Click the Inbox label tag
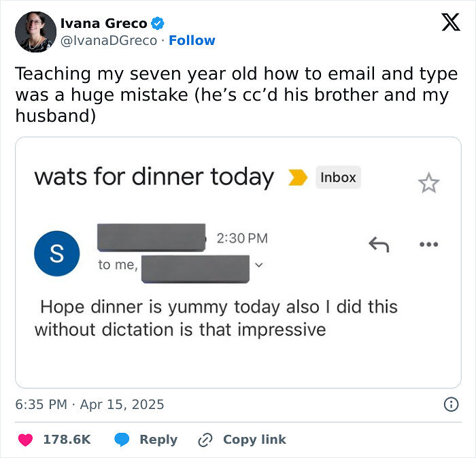Screen dimensions: 476x458 pos(338,178)
